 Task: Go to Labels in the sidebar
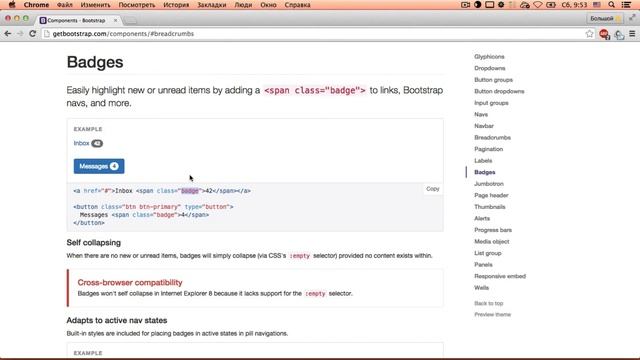pyautogui.click(x=483, y=160)
